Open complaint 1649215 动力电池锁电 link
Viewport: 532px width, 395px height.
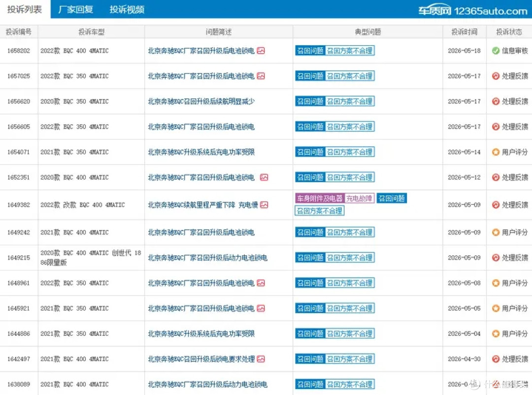(208, 258)
